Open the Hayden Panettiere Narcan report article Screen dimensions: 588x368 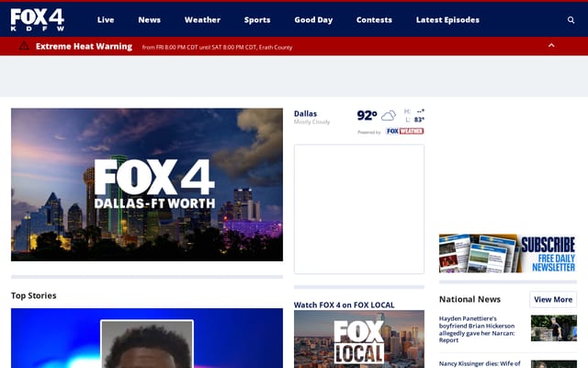point(477,329)
